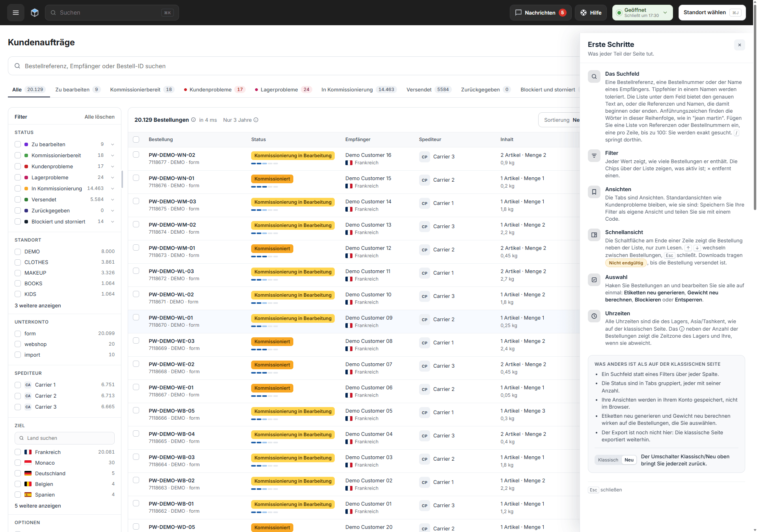Open the Sortierung dropdown
Image resolution: width=757 pixels, height=532 pixels.
560,120
